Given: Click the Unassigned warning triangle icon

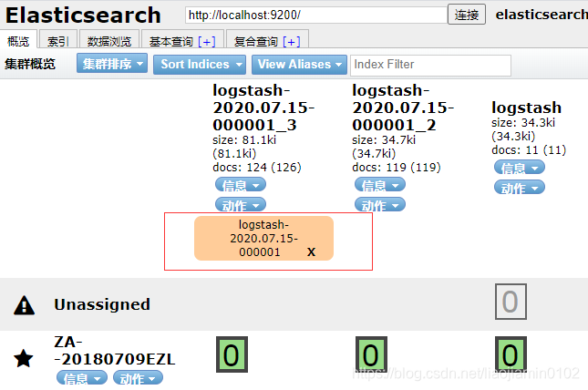Looking at the screenshot, I should [24, 305].
